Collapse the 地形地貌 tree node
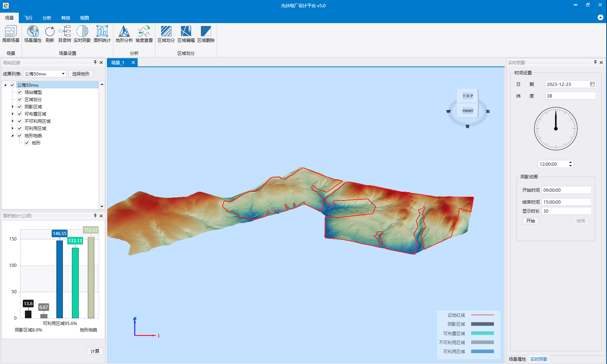This screenshot has height=364, width=607. point(13,135)
